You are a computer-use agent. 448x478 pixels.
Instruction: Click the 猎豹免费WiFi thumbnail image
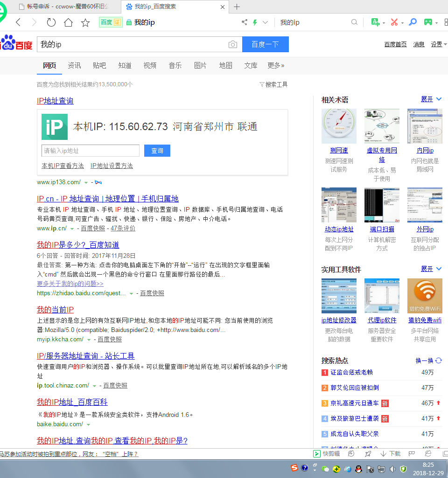tap(425, 296)
